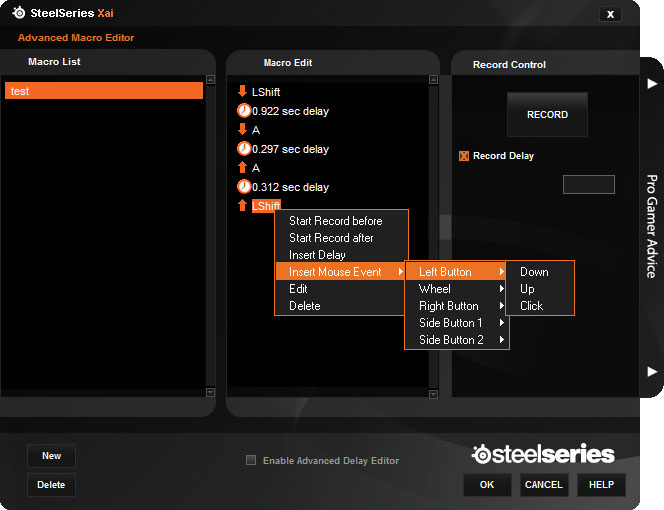The height and width of the screenshot is (510, 664).
Task: Click the SteelSeries logo icon in title bar
Action: coord(19,12)
